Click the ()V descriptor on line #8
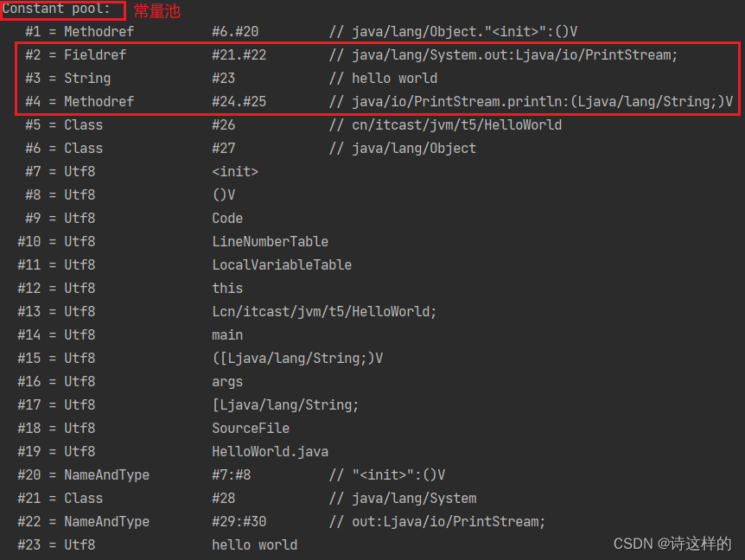This screenshot has width=745, height=560. point(223,194)
